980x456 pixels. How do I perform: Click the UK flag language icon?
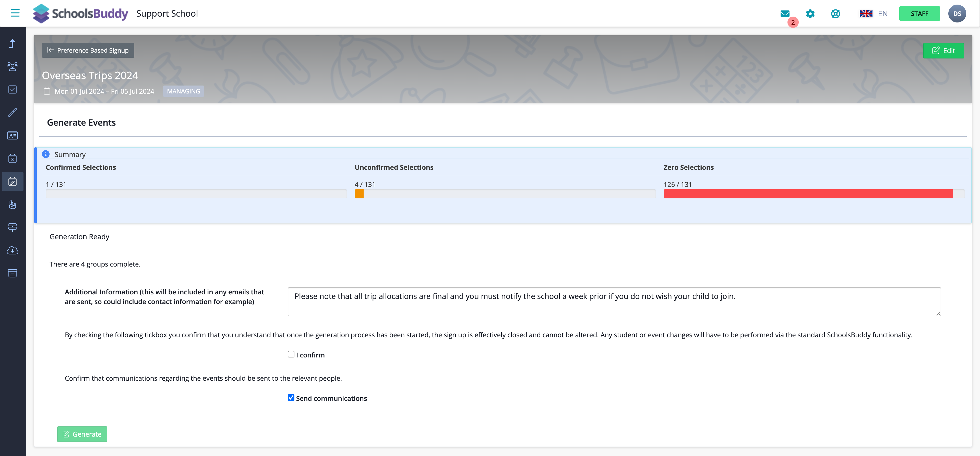866,14
